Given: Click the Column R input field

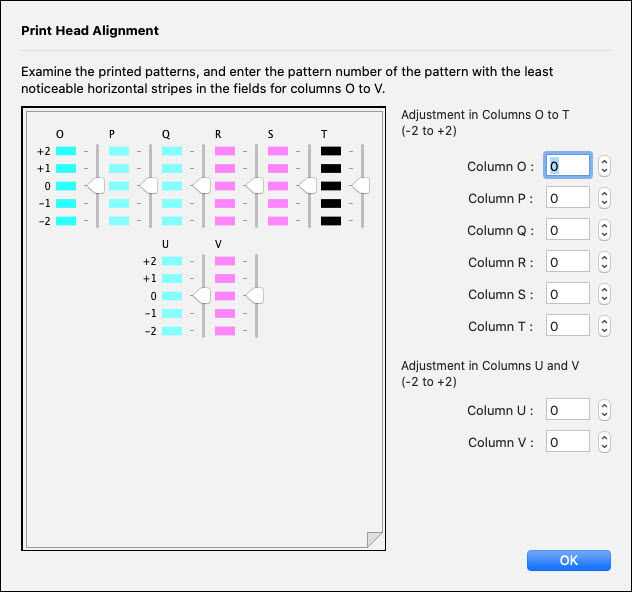Looking at the screenshot, I should tap(567, 262).
